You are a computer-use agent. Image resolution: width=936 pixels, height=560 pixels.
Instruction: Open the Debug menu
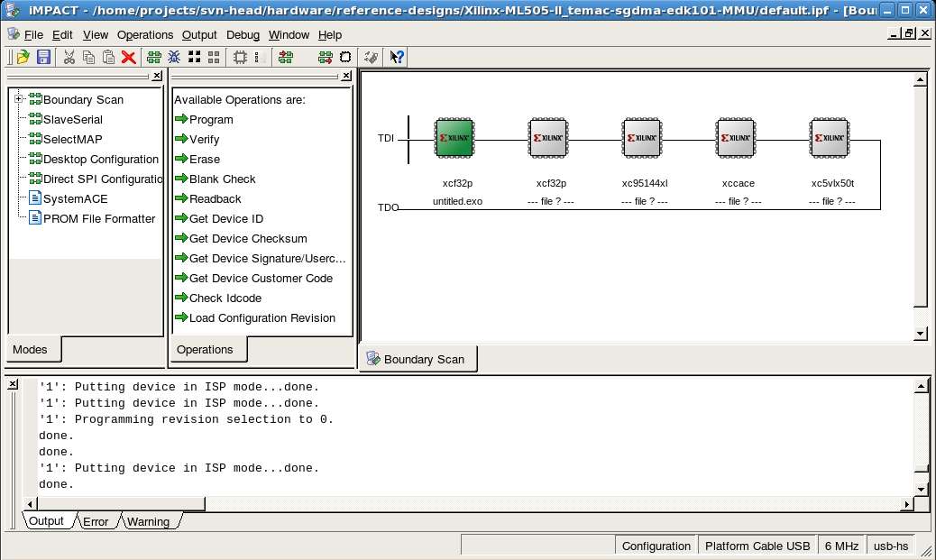[x=243, y=34]
